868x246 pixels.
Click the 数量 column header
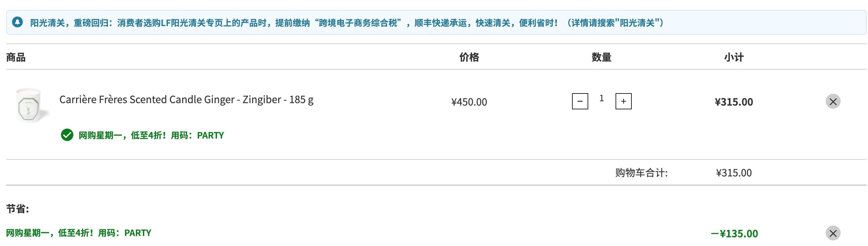click(602, 57)
